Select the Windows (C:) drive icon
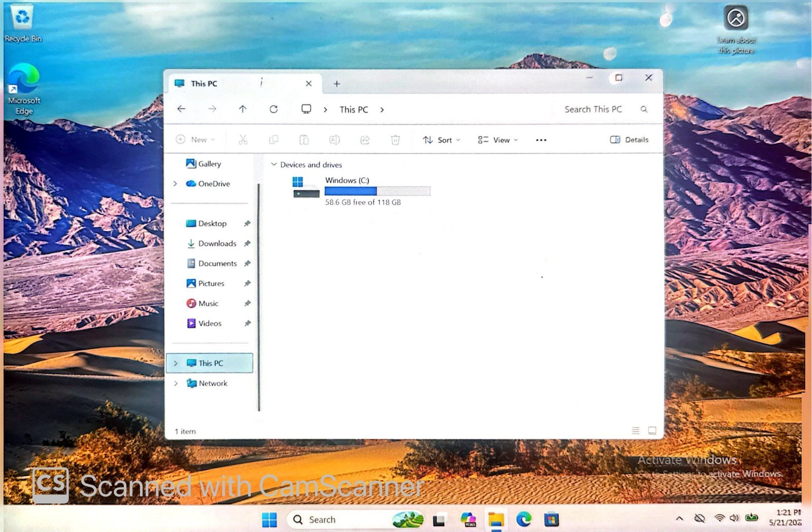812x532 pixels. coord(306,187)
